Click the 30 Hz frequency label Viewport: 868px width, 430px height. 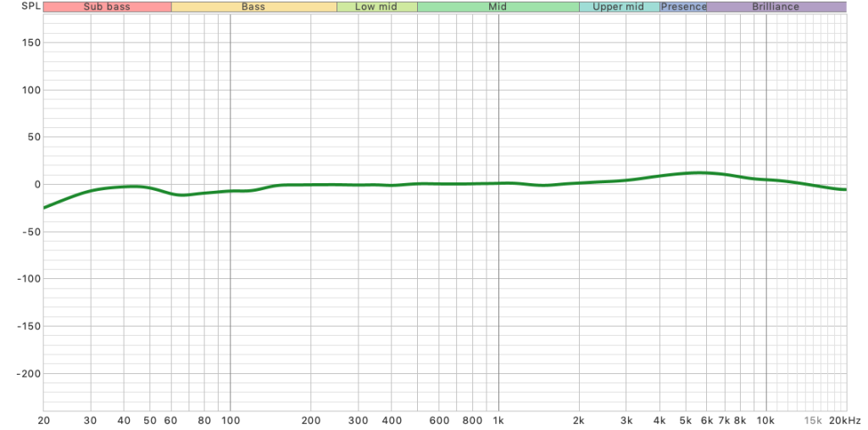tap(91, 421)
